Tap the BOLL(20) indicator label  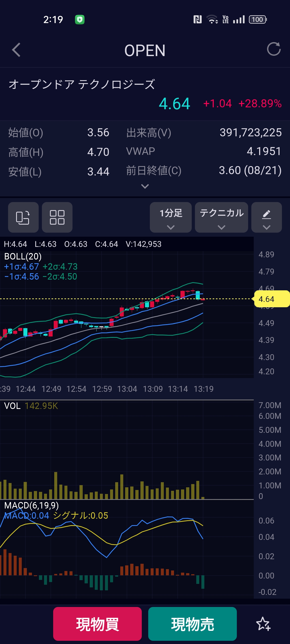pyautogui.click(x=23, y=257)
